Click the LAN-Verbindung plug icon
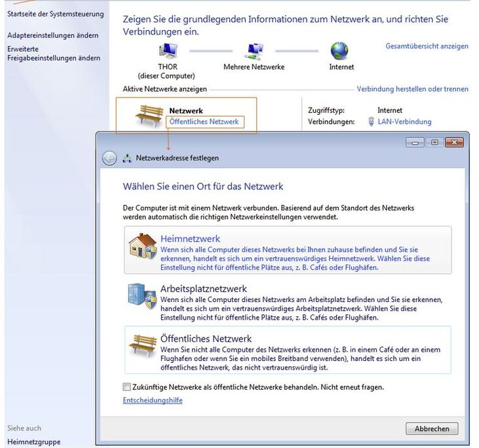 (371, 122)
